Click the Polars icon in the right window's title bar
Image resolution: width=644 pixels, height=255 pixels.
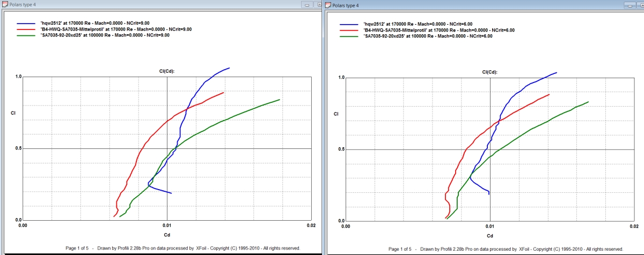tap(327, 5)
